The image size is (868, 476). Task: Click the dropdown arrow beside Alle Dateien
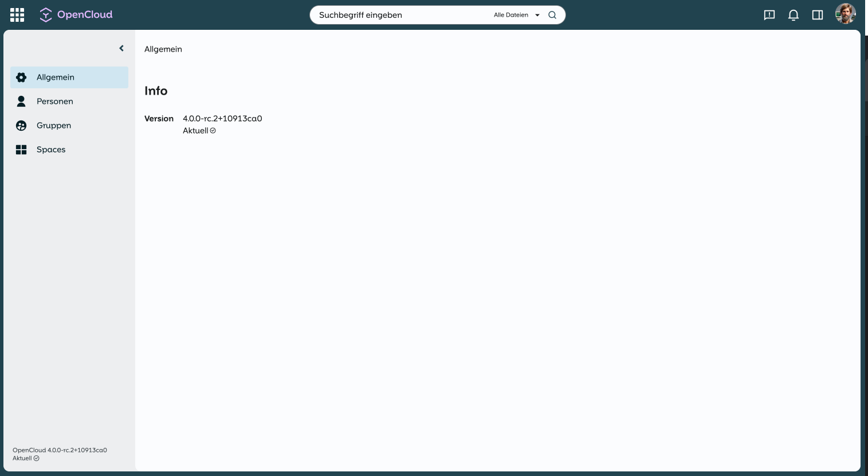(x=537, y=15)
